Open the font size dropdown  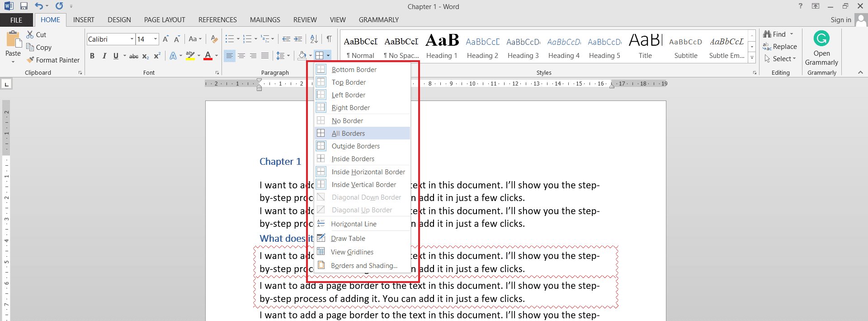[x=156, y=39]
